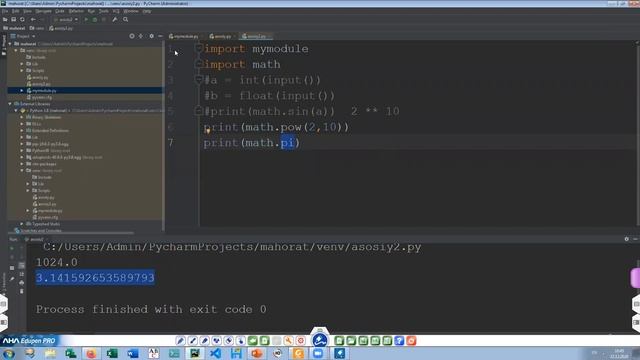
Task: Collapse the External Libraries node
Action: click(x=10, y=104)
